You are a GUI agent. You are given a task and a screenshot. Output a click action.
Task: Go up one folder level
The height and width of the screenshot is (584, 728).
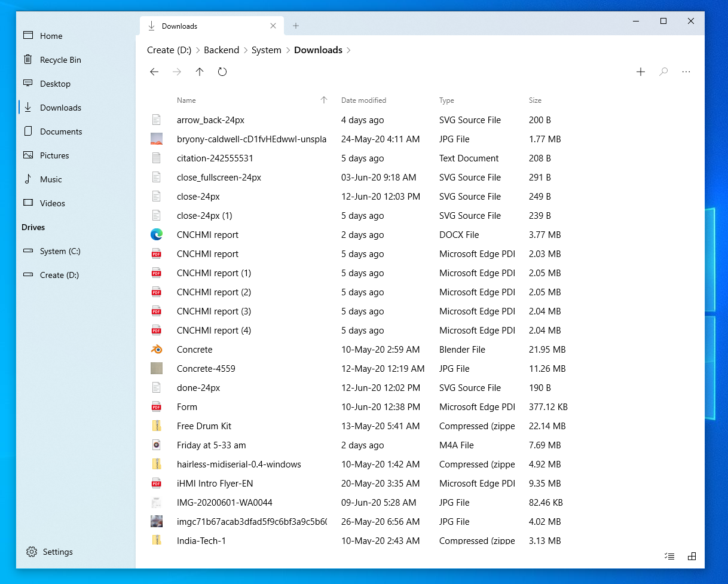click(x=200, y=72)
